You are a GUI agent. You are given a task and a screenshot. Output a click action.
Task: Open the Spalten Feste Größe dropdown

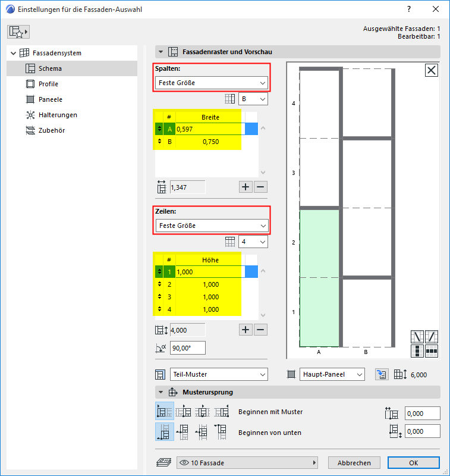[x=212, y=83]
